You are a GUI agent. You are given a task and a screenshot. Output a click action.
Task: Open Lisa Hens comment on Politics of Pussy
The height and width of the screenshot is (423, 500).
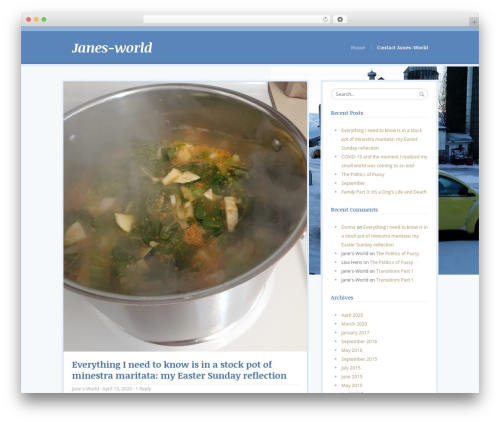coord(391,262)
